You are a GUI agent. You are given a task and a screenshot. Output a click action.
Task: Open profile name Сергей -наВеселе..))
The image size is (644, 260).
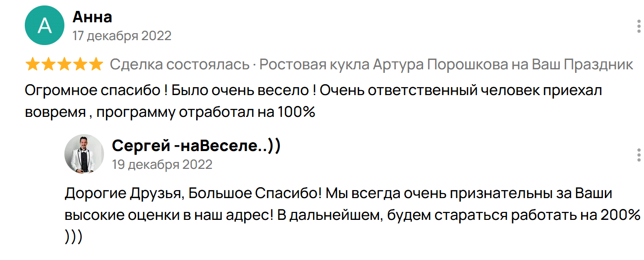pyautogui.click(x=196, y=146)
